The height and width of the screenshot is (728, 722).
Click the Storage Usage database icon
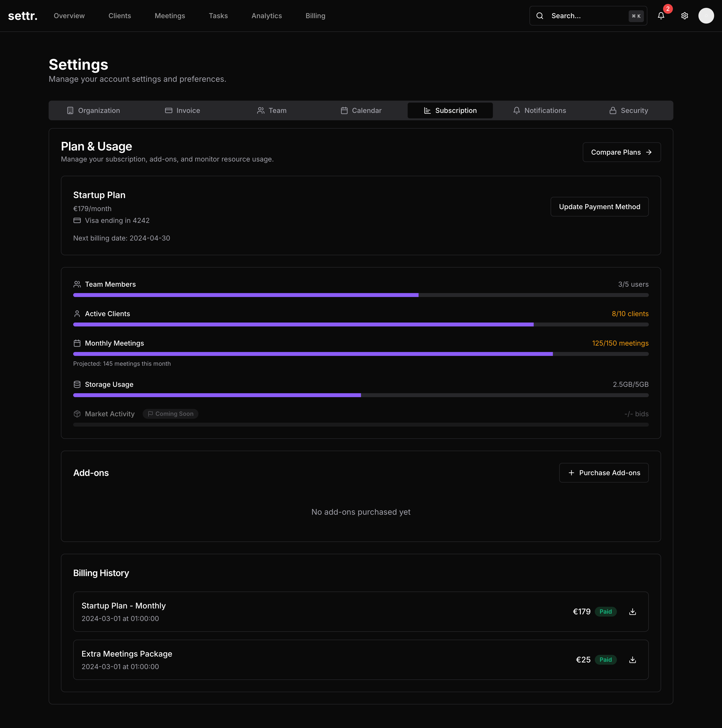tap(77, 384)
